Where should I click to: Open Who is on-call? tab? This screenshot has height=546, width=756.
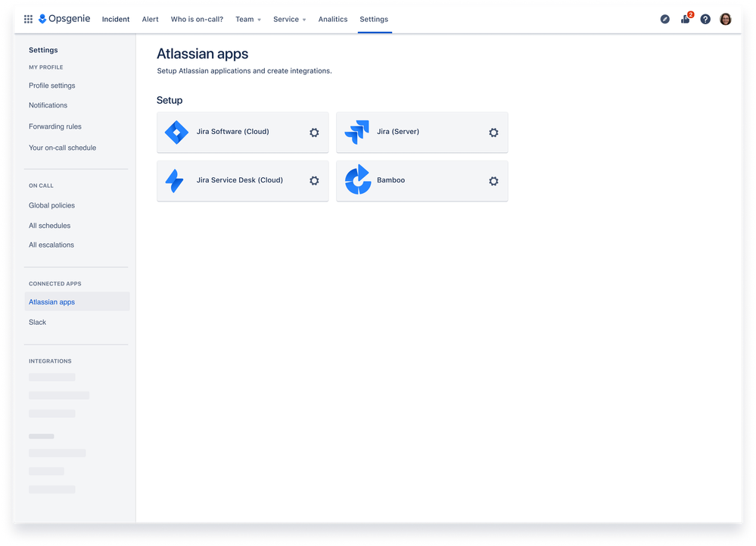point(198,19)
